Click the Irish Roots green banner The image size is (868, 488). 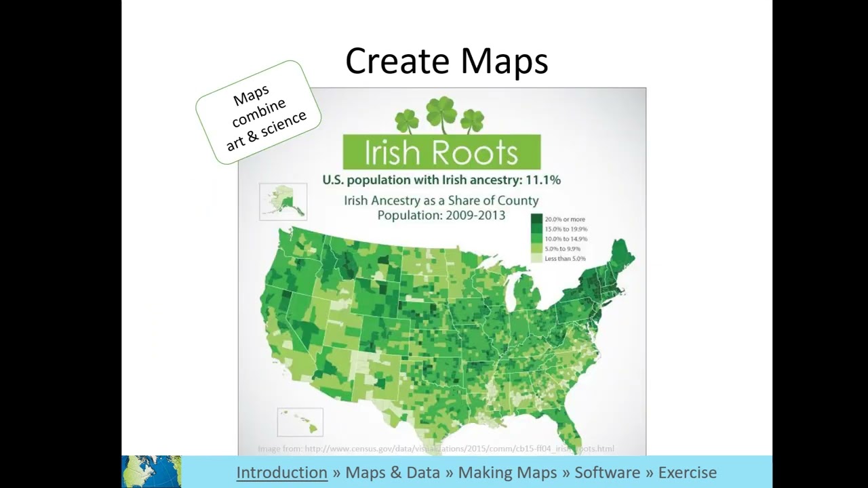coord(441,152)
